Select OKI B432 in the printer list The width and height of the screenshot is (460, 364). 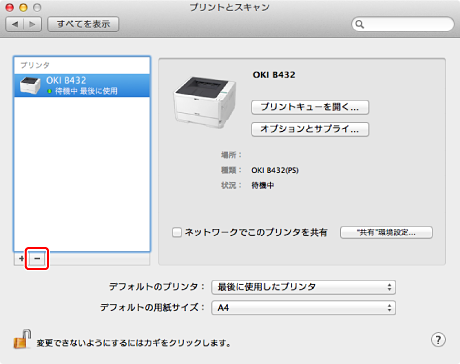pyautogui.click(x=82, y=85)
